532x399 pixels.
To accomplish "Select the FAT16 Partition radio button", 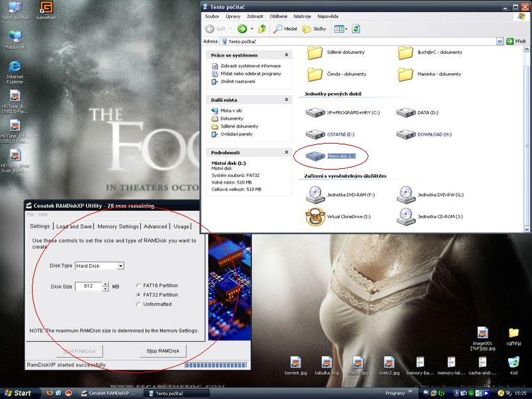I will 138,286.
